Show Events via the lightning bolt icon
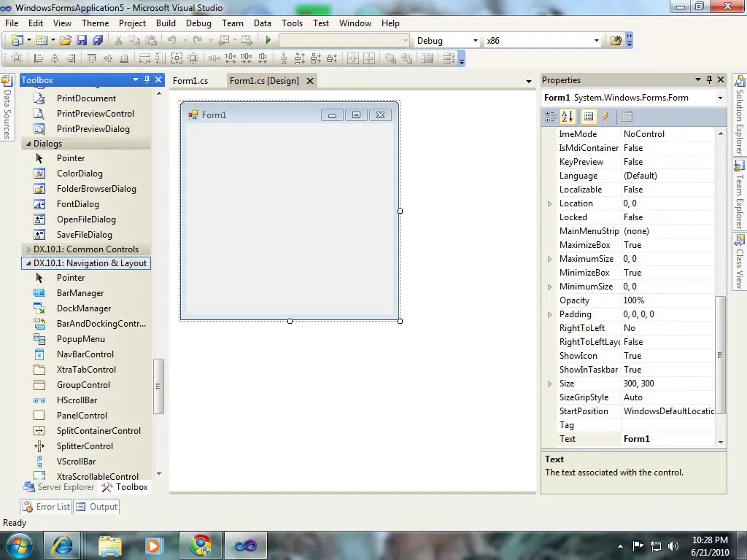Viewport: 747px width, 560px height. click(x=605, y=117)
